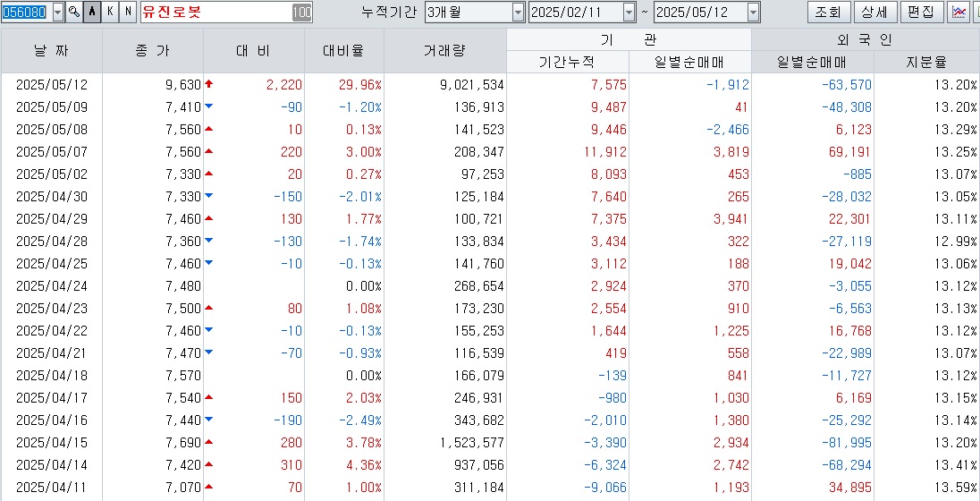Select the 2025/04/25 date cell
The image size is (980, 501).
click(x=52, y=264)
